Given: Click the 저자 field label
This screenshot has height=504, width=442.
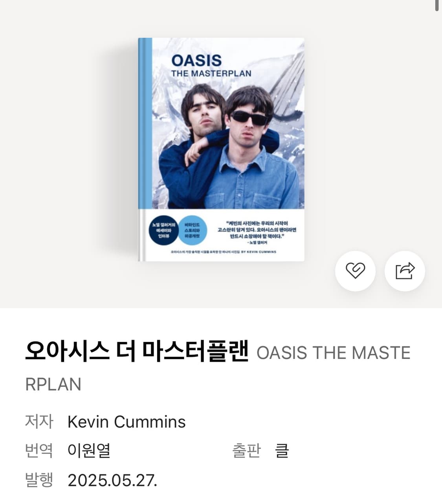Looking at the screenshot, I should point(39,421).
